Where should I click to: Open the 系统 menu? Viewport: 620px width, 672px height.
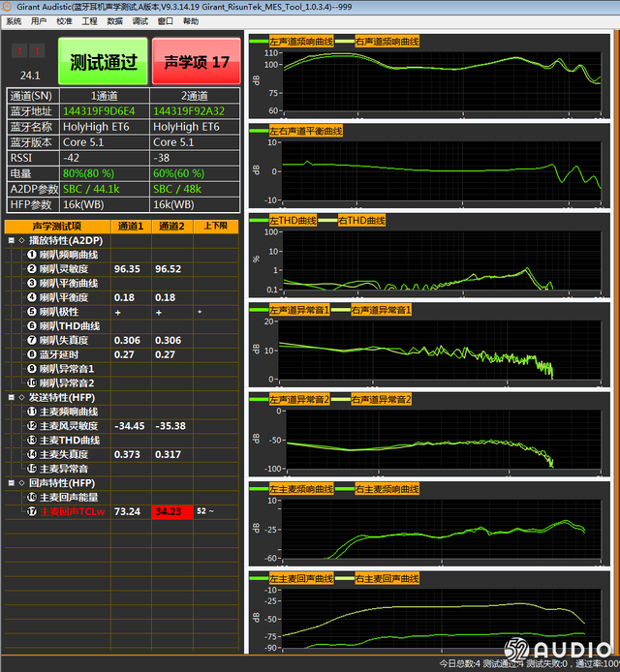pyautogui.click(x=14, y=21)
